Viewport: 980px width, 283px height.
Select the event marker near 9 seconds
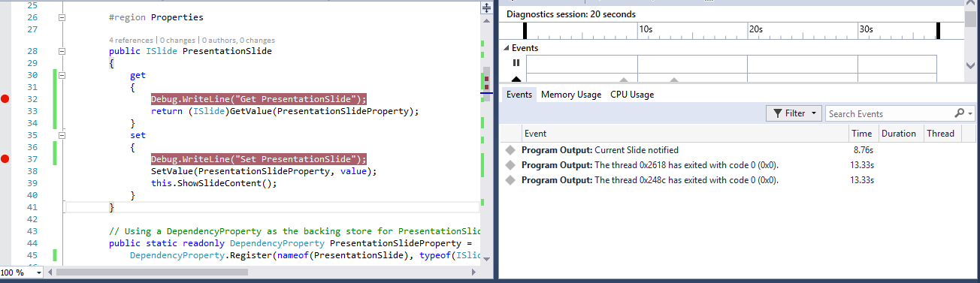[x=623, y=80]
